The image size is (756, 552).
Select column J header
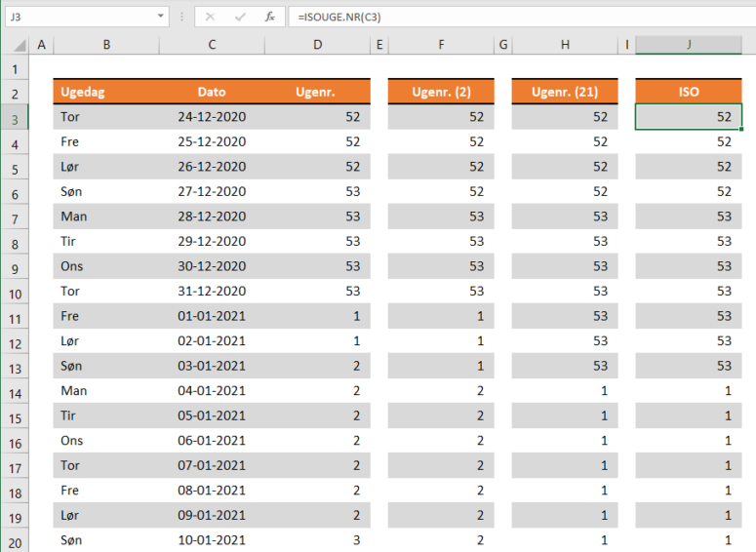[x=689, y=45]
